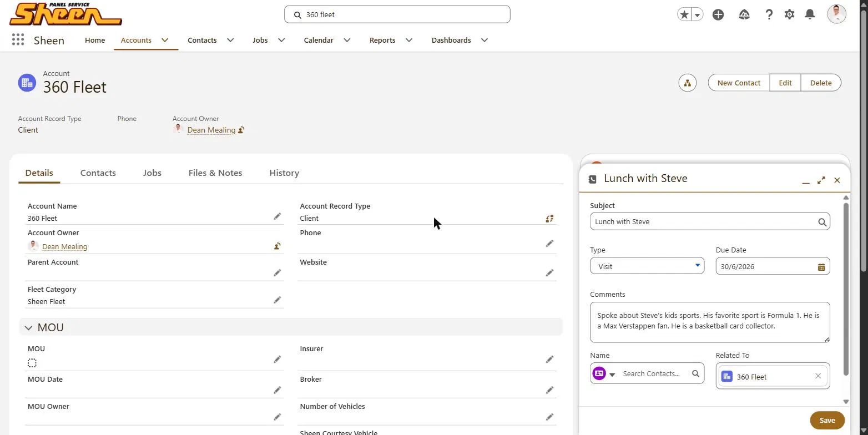Open Dean Mealing link in header
The image size is (868, 435).
[211, 130]
